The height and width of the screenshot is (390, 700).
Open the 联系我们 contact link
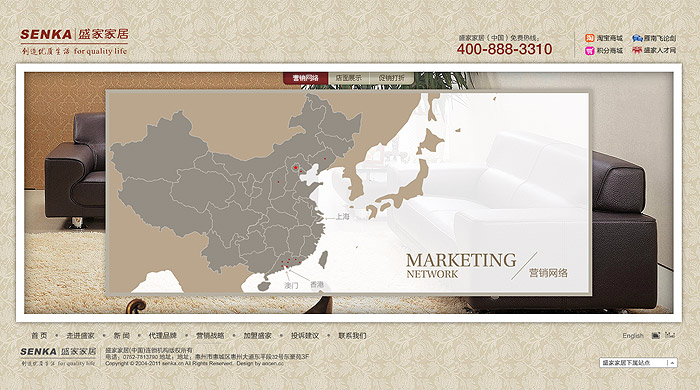[352, 336]
